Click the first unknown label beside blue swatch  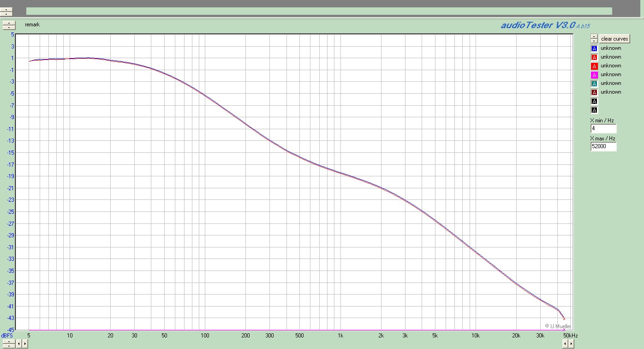(611, 48)
